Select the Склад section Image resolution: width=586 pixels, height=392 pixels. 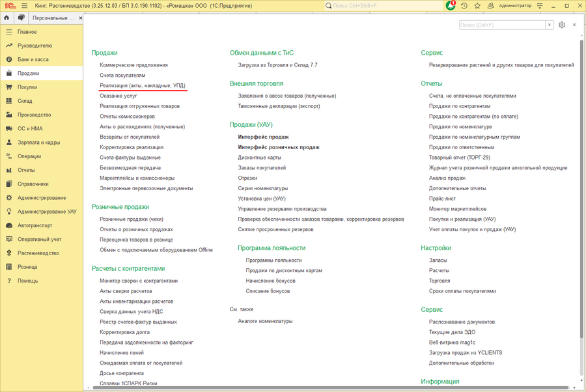click(x=41, y=101)
